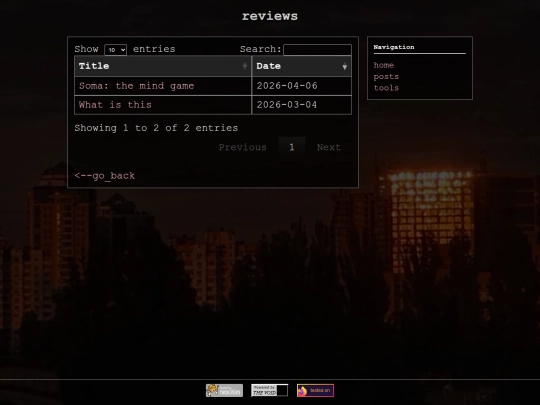Open the review 'What is this'
The width and height of the screenshot is (540, 405).
115,105
